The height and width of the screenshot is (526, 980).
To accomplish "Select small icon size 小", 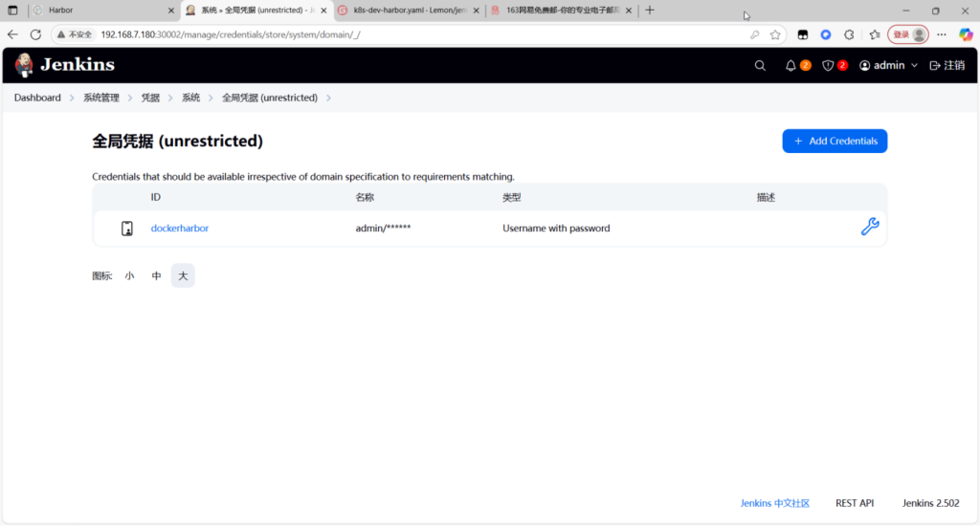I will 129,275.
